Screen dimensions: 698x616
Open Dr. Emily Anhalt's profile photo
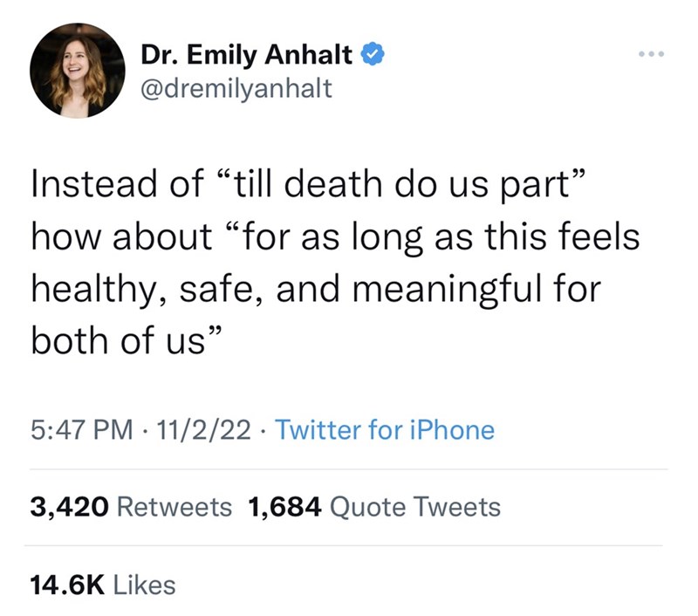[x=78, y=70]
